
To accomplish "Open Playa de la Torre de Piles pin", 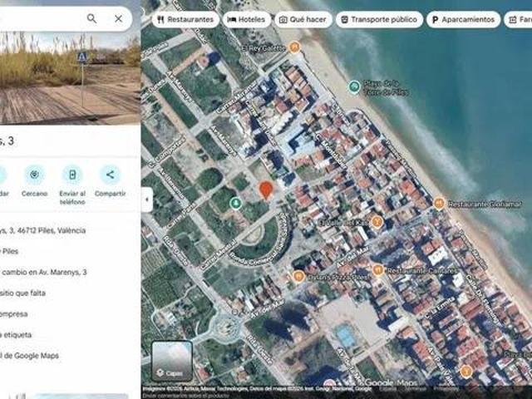I will (x=354, y=86).
